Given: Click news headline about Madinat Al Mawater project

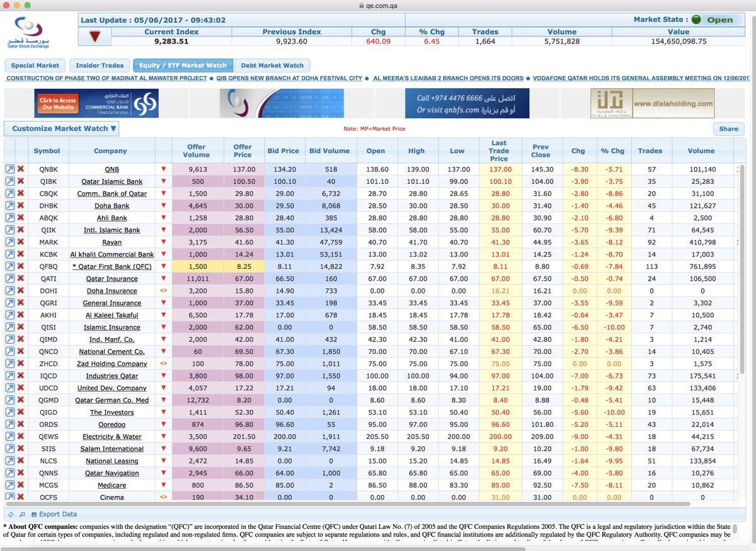Looking at the screenshot, I should click(x=106, y=78).
